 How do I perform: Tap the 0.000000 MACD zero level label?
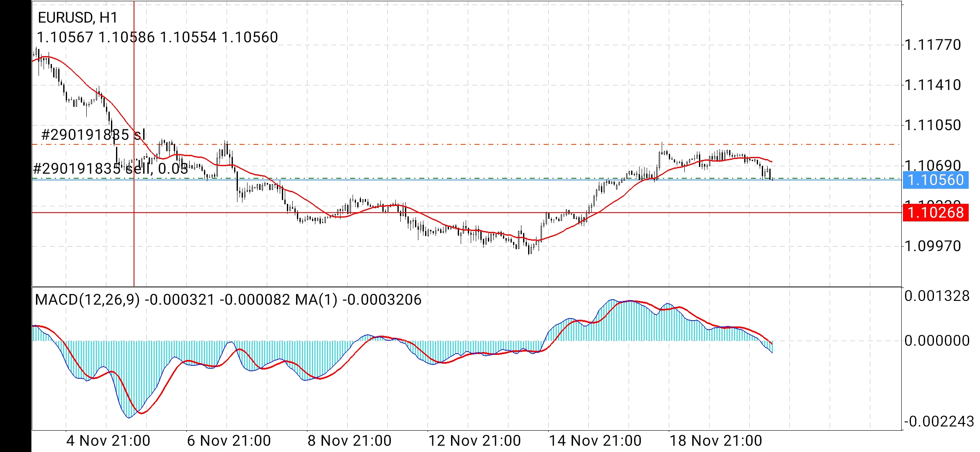click(x=937, y=341)
